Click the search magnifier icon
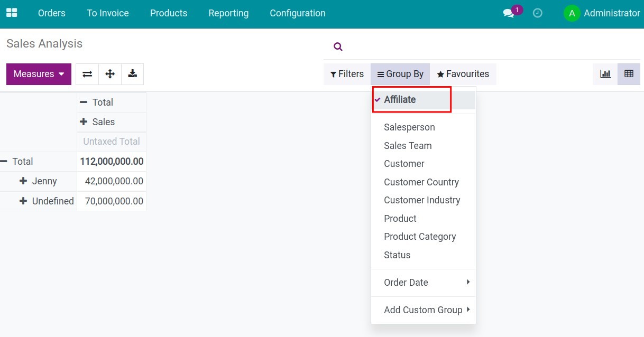 pos(338,46)
